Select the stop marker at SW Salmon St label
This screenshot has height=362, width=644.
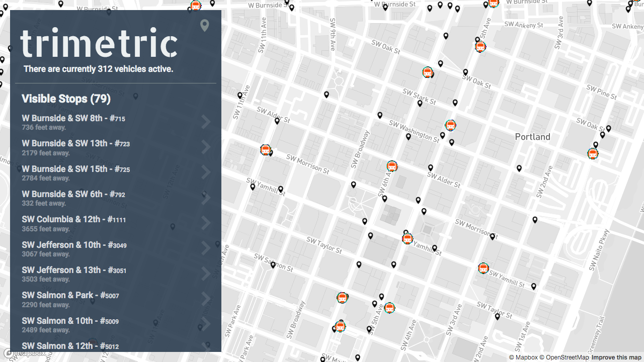pyautogui.click(x=273, y=265)
